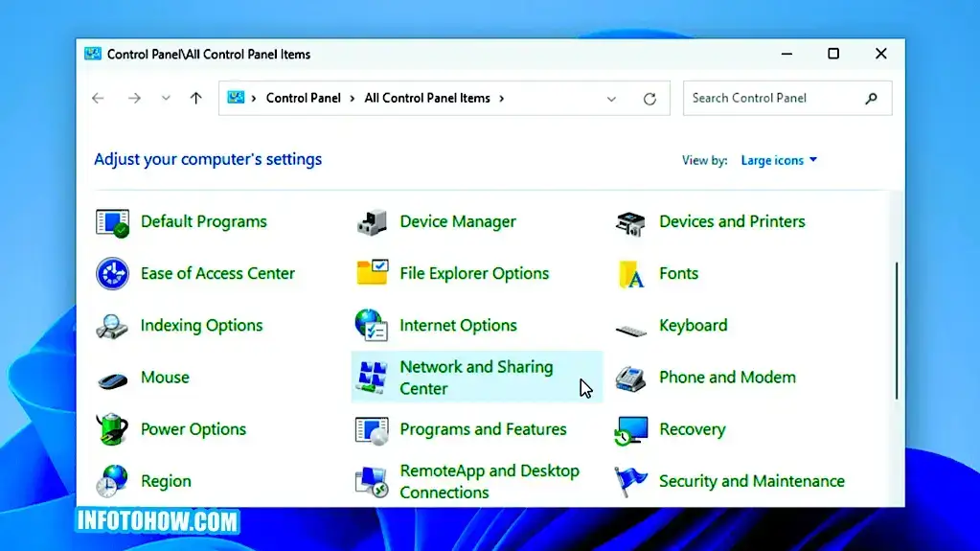This screenshot has width=980, height=551.
Task: Click the Security and Maintenance text
Action: (752, 481)
